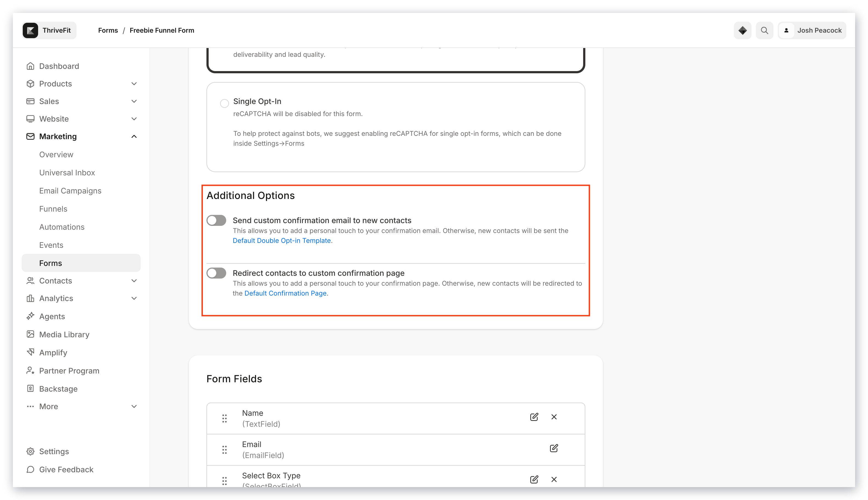Grab the Name field drag handle
This screenshot has width=868, height=500.
pyautogui.click(x=224, y=418)
